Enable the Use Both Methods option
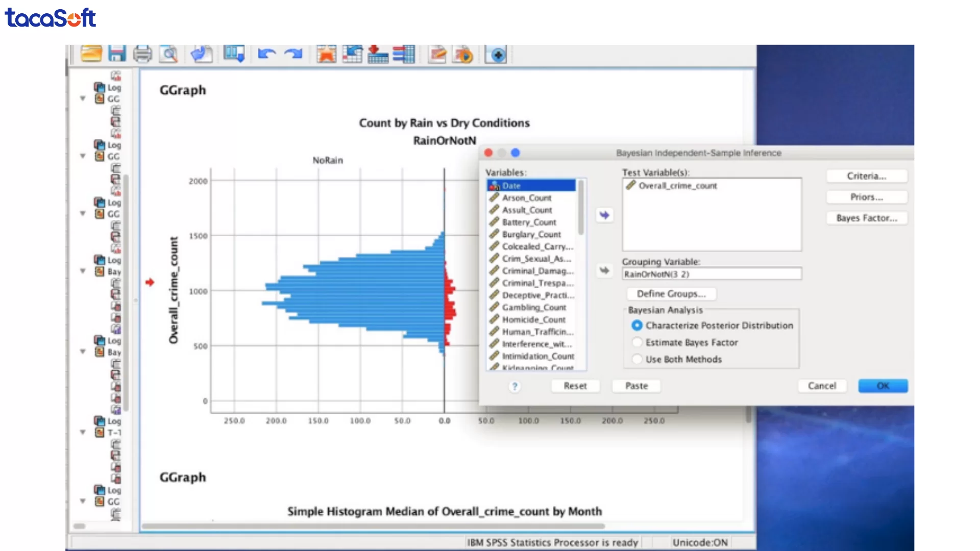The image size is (980, 551). (x=637, y=359)
